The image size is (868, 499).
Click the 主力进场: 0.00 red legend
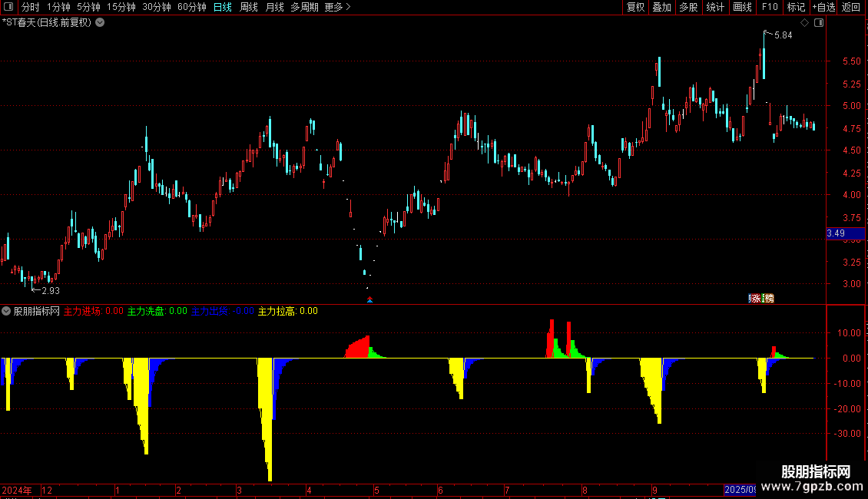click(x=94, y=312)
